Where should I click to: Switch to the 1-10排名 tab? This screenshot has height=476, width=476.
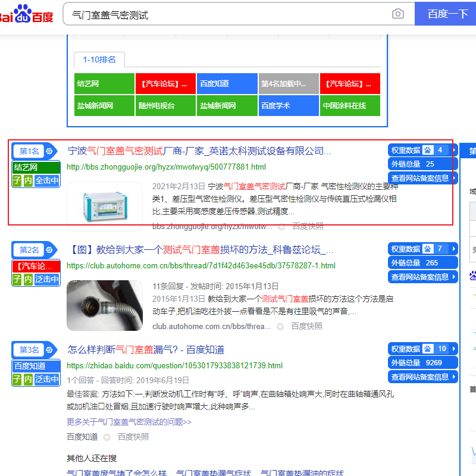coord(99,59)
